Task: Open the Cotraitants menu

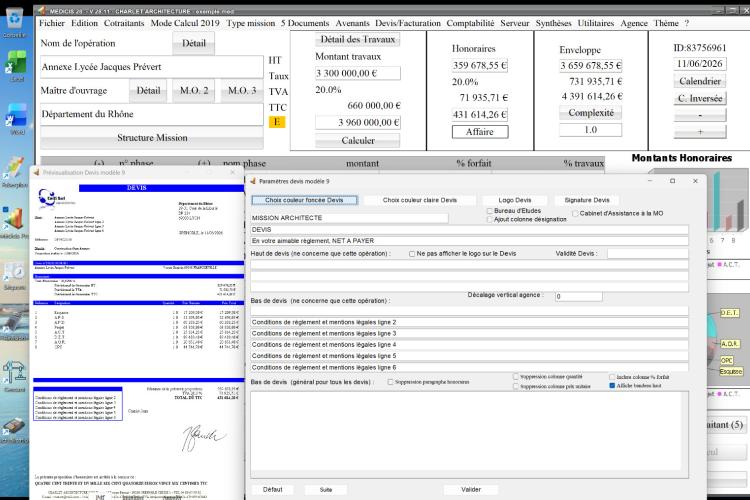Action: coord(124,23)
